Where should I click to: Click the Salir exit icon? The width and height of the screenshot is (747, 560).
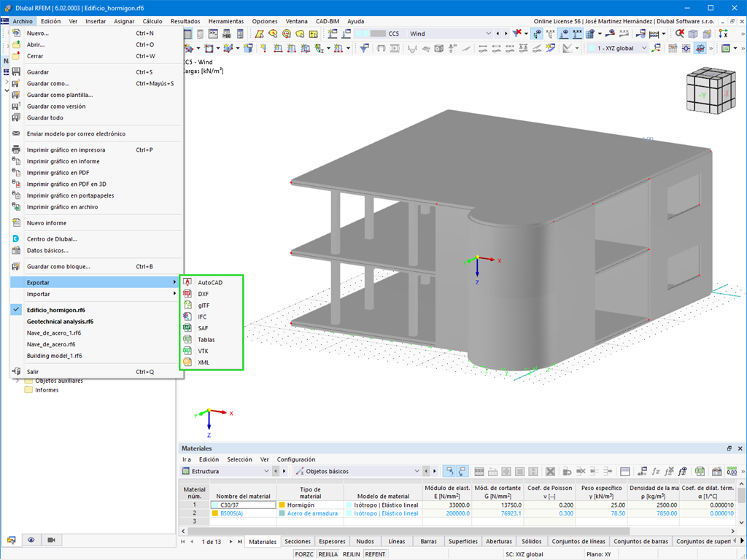click(x=16, y=371)
